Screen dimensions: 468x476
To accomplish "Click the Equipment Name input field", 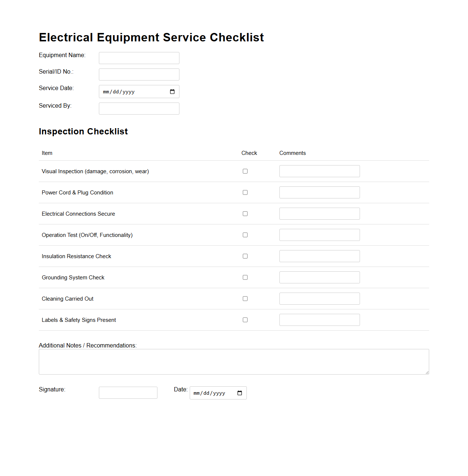I will [x=139, y=58].
